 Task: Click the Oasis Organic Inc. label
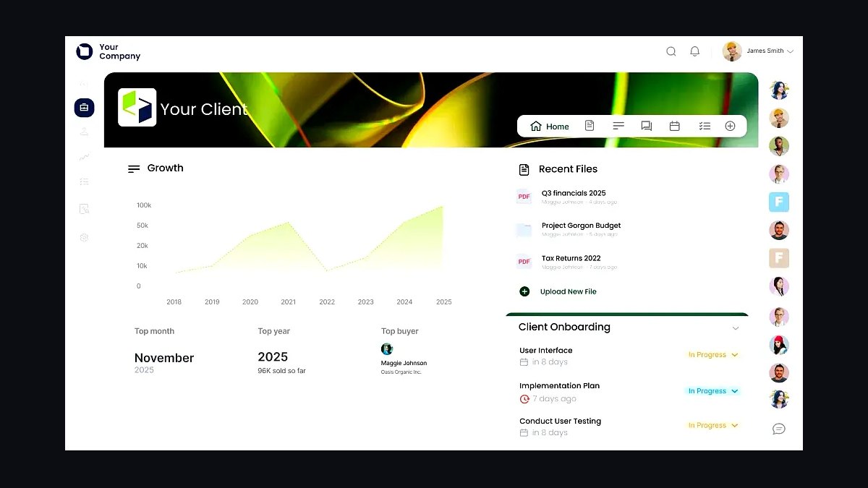[401, 372]
